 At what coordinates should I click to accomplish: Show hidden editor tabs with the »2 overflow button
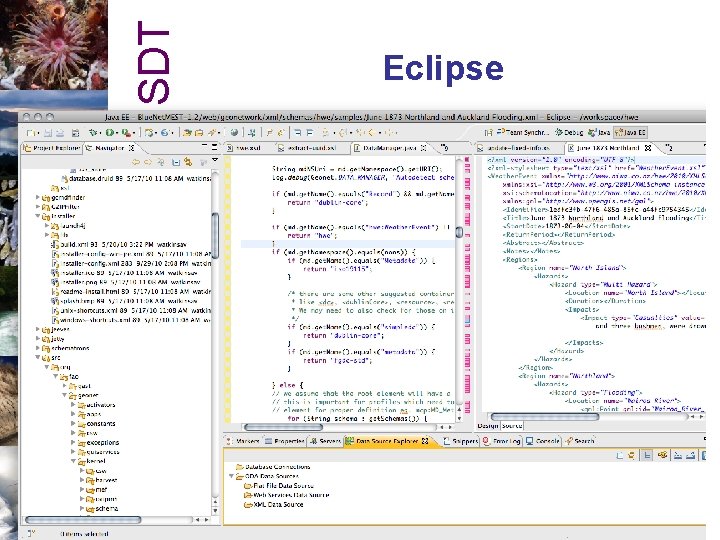(x=669, y=147)
